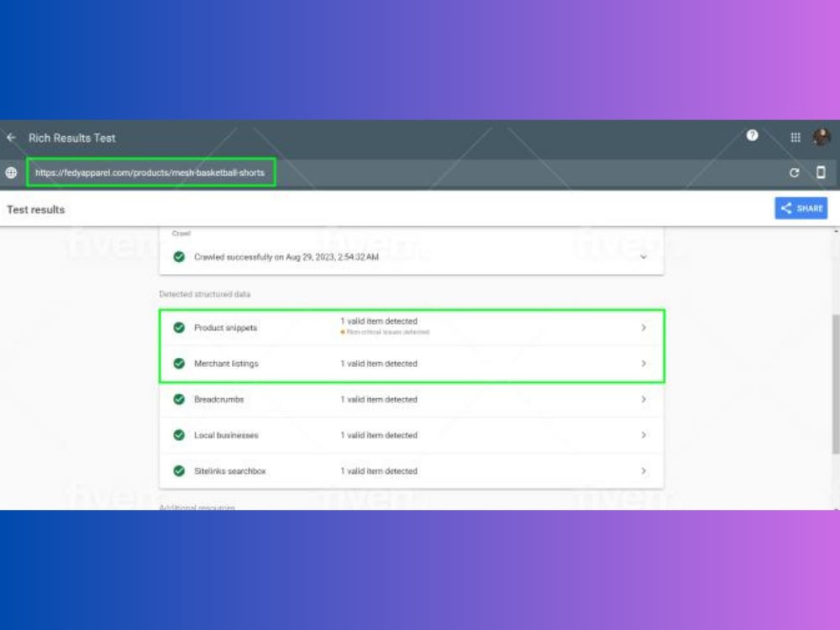Expand Product snippets details with its chevron
Screen dimensions: 840x630
(644, 328)
